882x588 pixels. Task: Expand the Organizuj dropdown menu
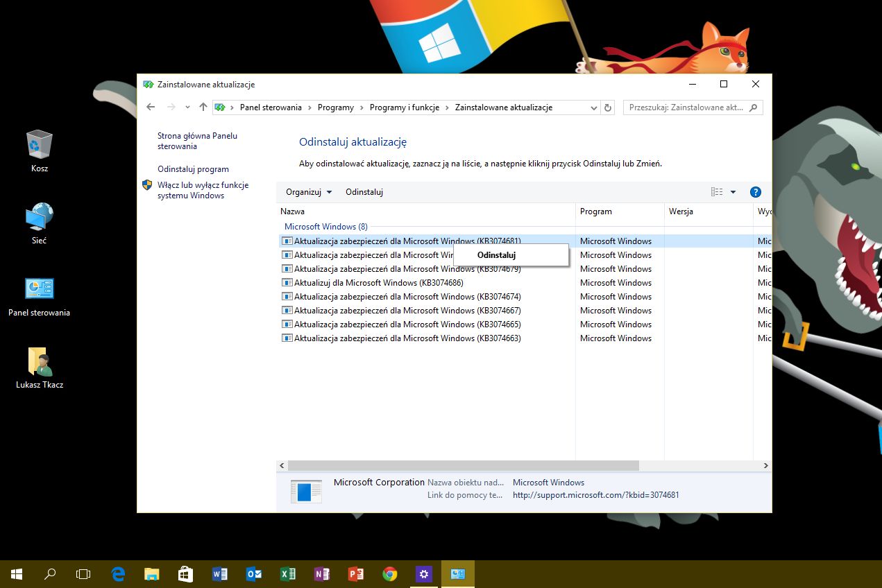(309, 192)
